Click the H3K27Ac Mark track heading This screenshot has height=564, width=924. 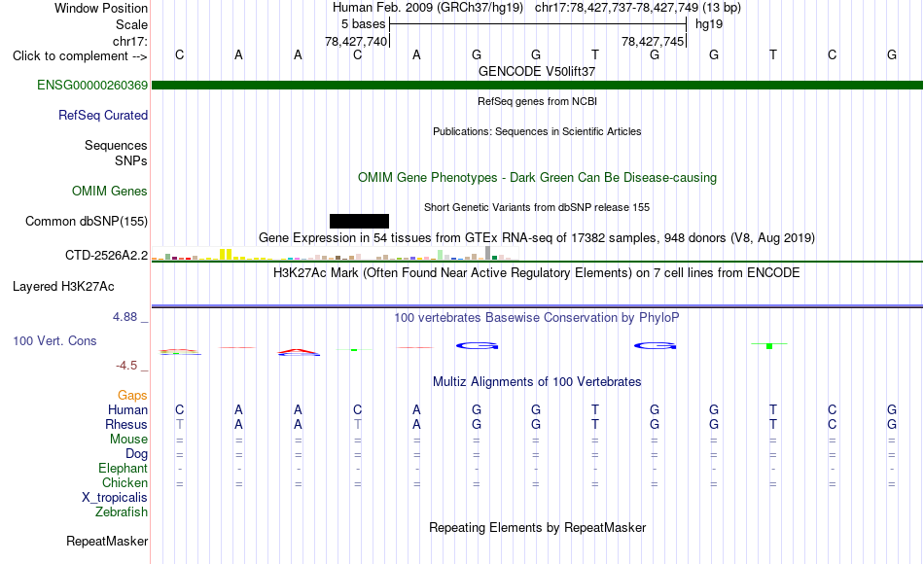tap(537, 273)
